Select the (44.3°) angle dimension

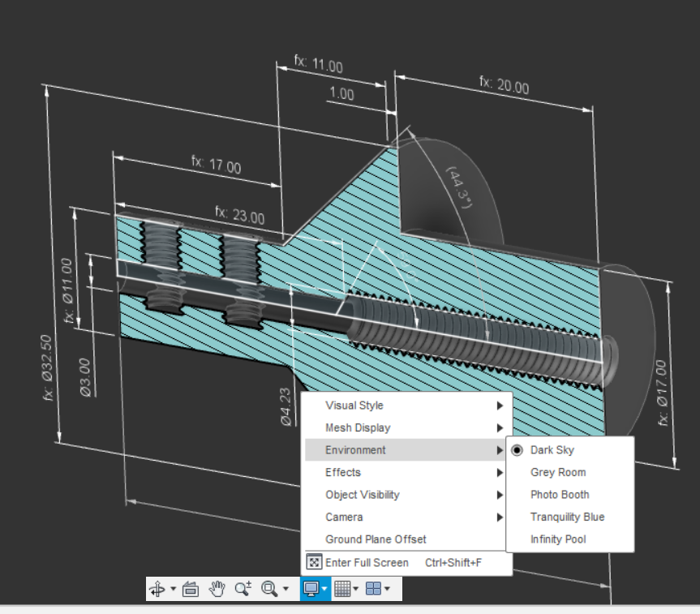(460, 187)
